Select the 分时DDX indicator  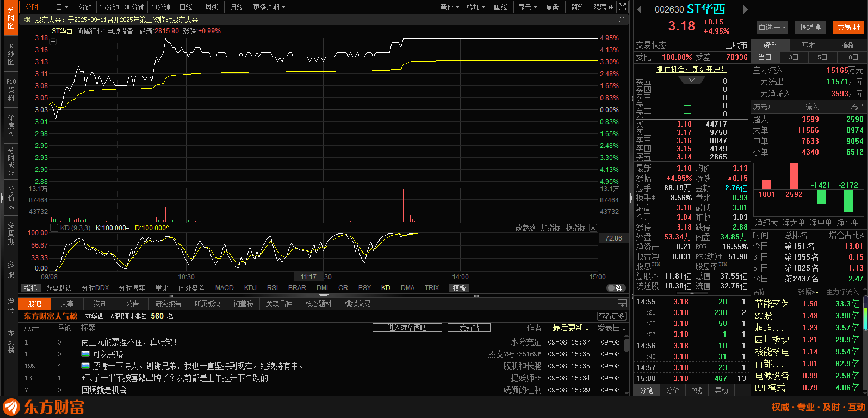95,288
